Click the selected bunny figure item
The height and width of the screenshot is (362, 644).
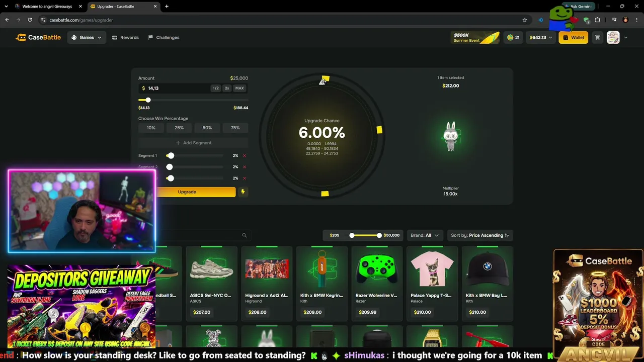point(450,136)
